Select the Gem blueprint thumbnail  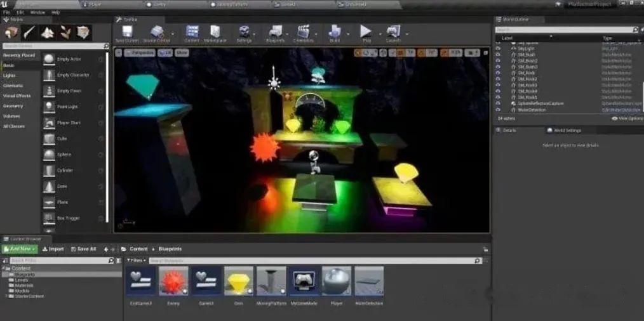[x=239, y=281]
